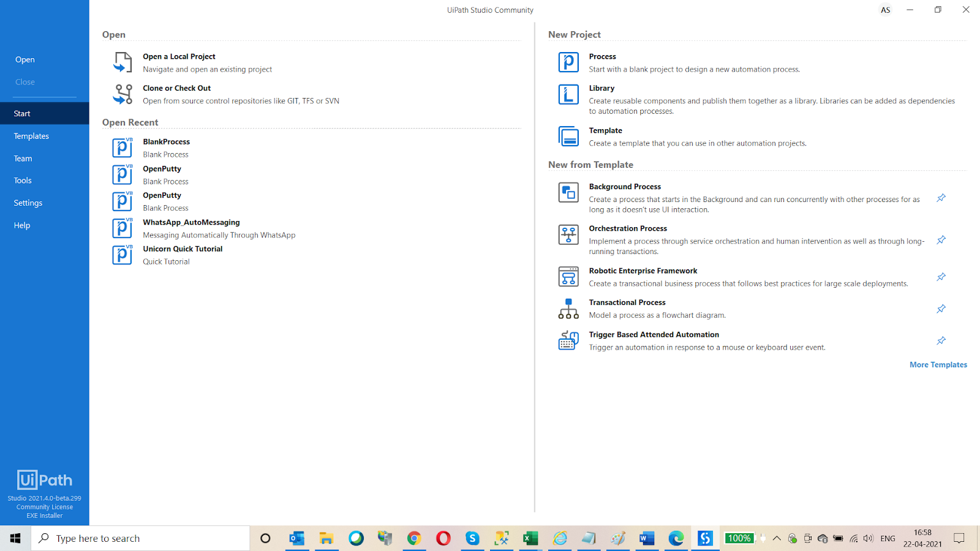The height and width of the screenshot is (551, 980).
Task: Pin the Transactional Process template
Action: click(941, 309)
